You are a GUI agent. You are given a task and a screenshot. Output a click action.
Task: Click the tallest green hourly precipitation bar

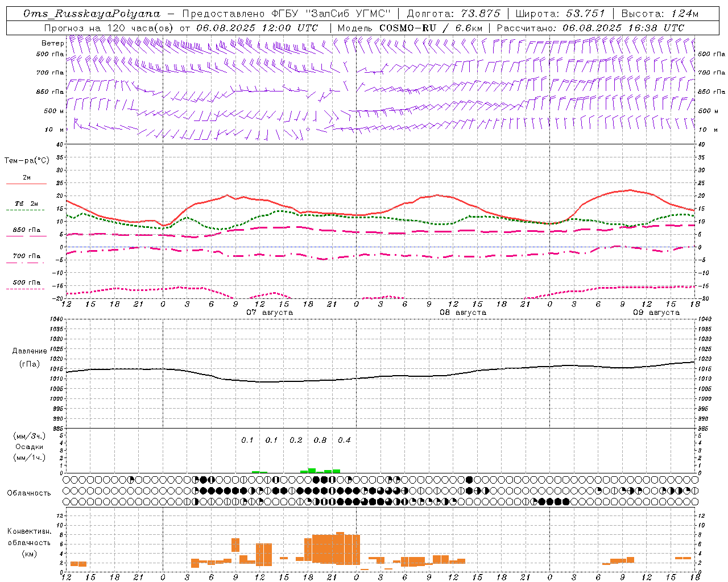pos(312,471)
